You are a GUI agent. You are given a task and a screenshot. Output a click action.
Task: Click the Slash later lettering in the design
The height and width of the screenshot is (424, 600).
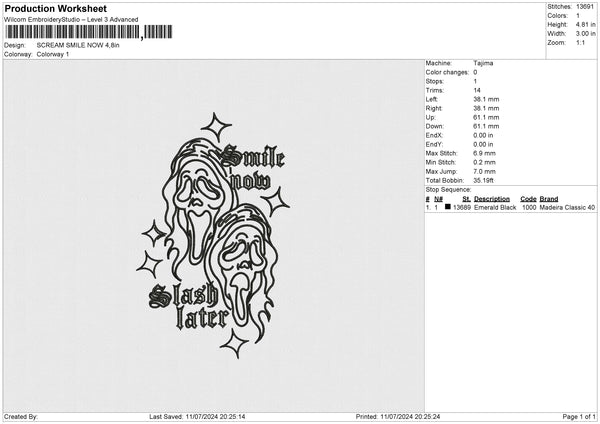click(188, 307)
